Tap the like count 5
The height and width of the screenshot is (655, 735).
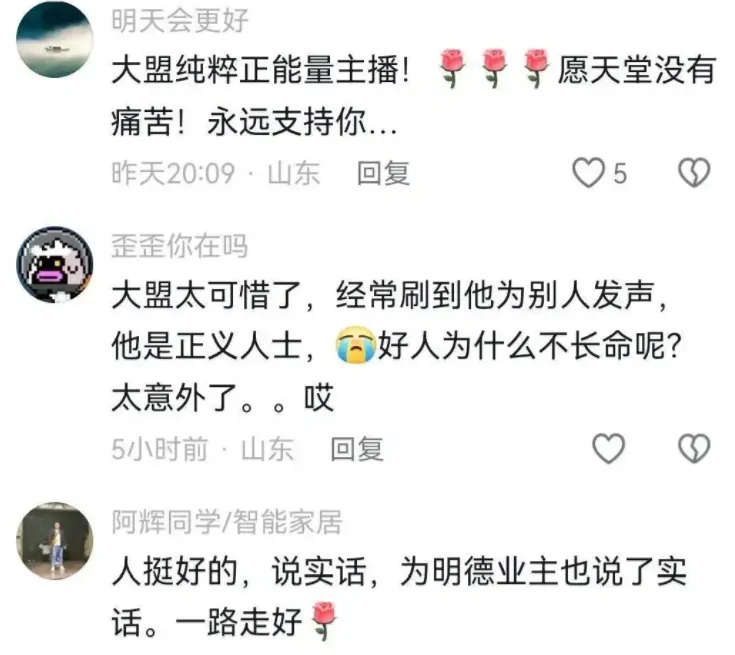620,173
